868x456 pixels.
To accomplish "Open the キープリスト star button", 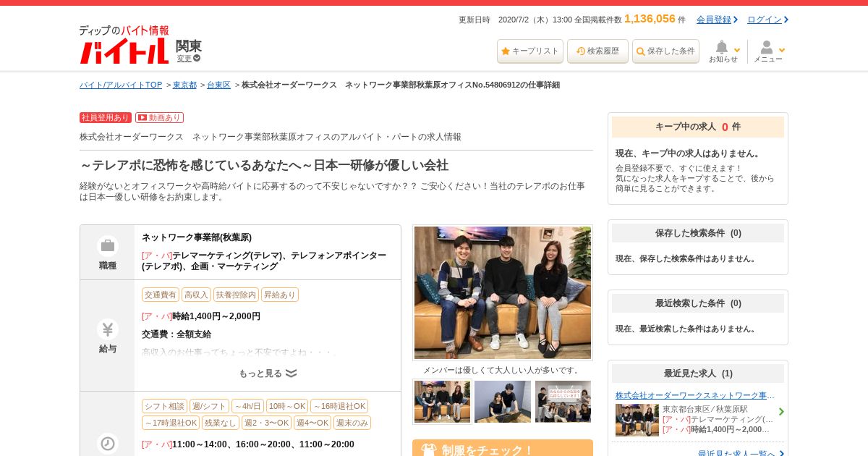I will pos(530,51).
